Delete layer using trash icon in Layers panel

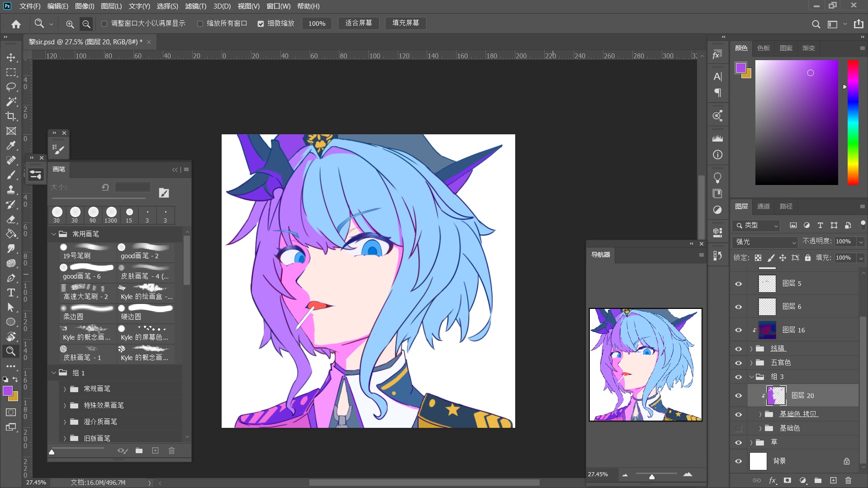848,480
